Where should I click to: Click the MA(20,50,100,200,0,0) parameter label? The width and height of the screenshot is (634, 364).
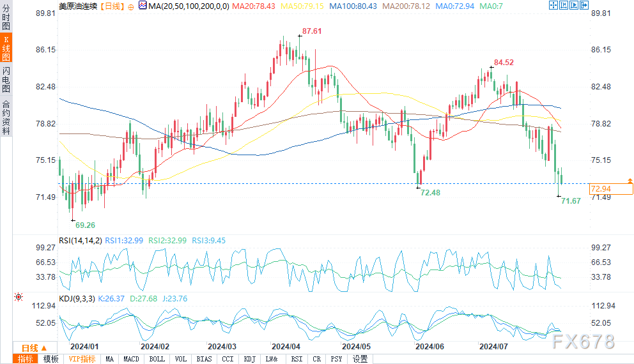pos(189,6)
